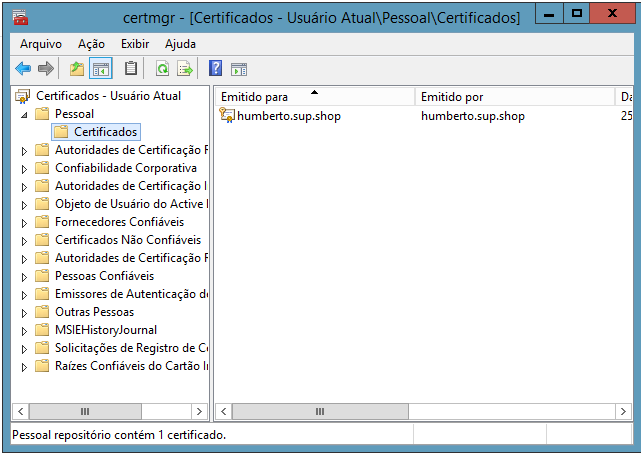641x454 pixels.
Task: Click Solicitações de Registro folder icon
Action: point(42,347)
